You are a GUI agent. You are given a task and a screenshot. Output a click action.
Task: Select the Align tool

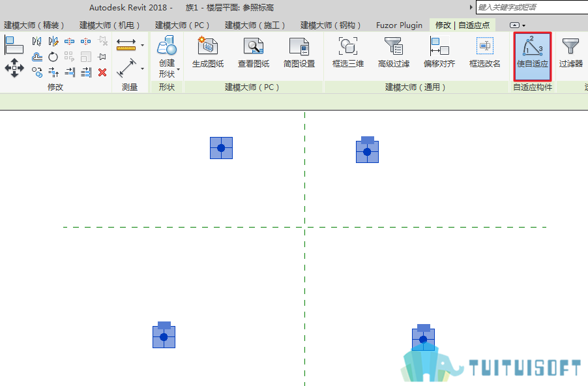(x=14, y=44)
